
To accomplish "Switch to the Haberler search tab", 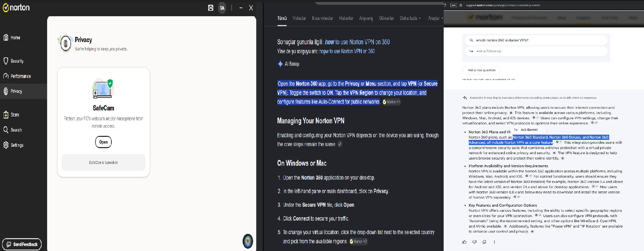I will click(x=346, y=18).
